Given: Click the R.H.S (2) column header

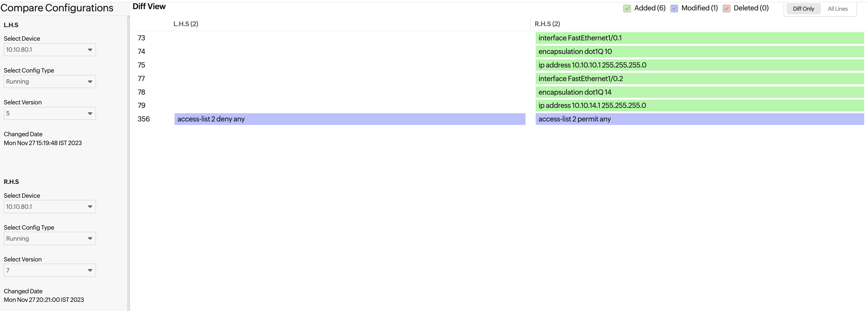Looking at the screenshot, I should 547,24.
